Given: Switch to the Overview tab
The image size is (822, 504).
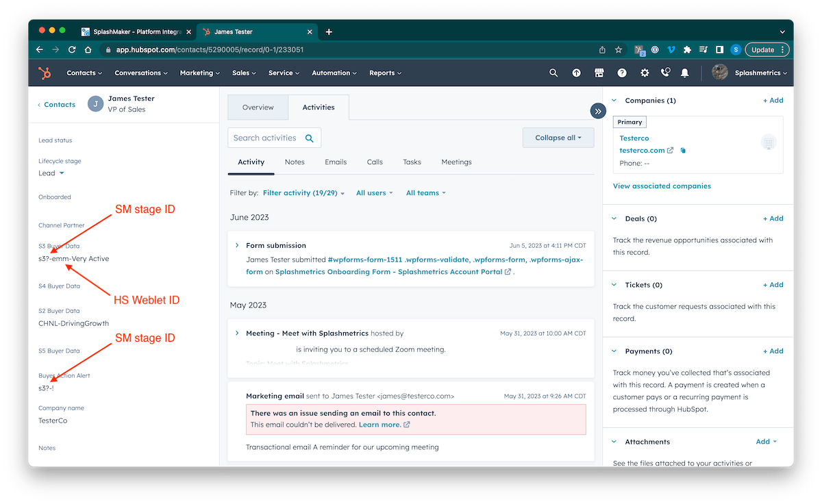Looking at the screenshot, I should click(x=258, y=108).
